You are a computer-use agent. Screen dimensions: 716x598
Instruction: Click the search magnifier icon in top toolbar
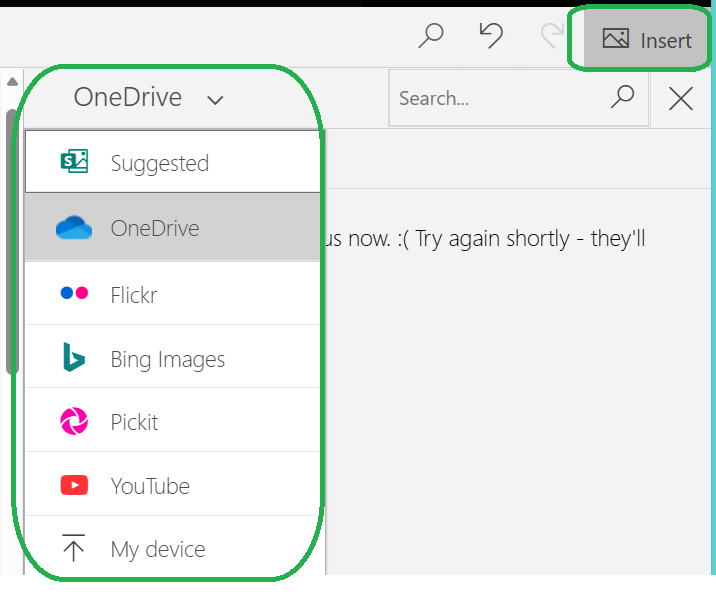tap(431, 36)
